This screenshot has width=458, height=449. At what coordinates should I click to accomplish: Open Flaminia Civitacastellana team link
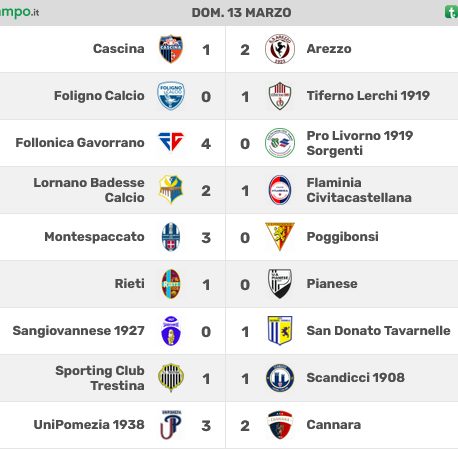pyautogui.click(x=359, y=190)
